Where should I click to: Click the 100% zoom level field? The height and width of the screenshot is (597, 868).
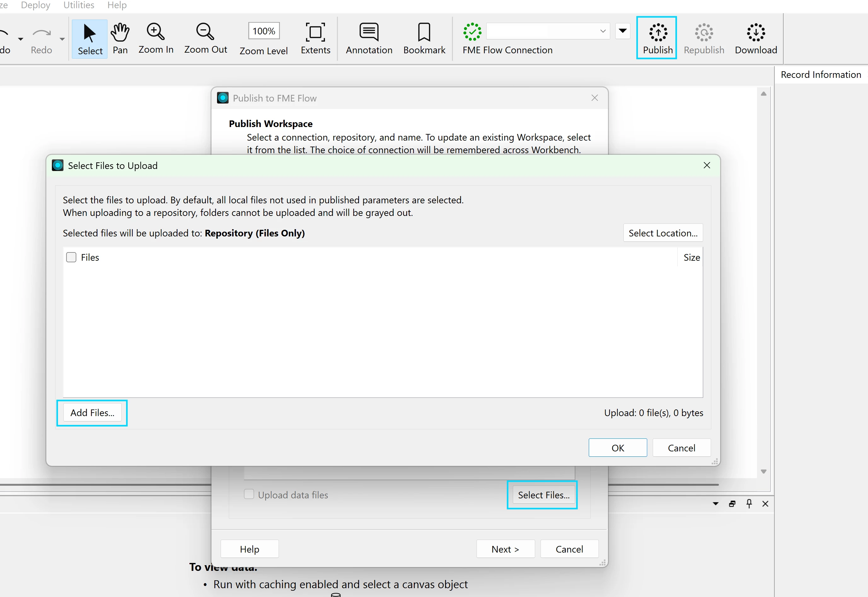tap(264, 31)
